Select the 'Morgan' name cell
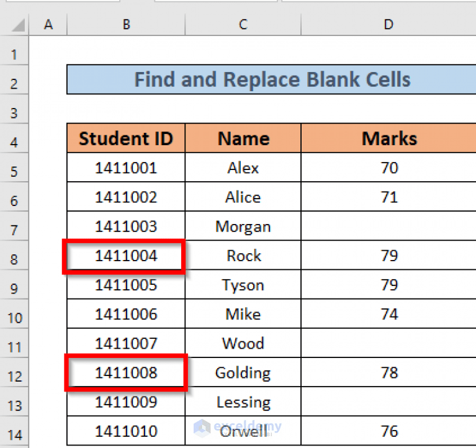 click(x=243, y=226)
